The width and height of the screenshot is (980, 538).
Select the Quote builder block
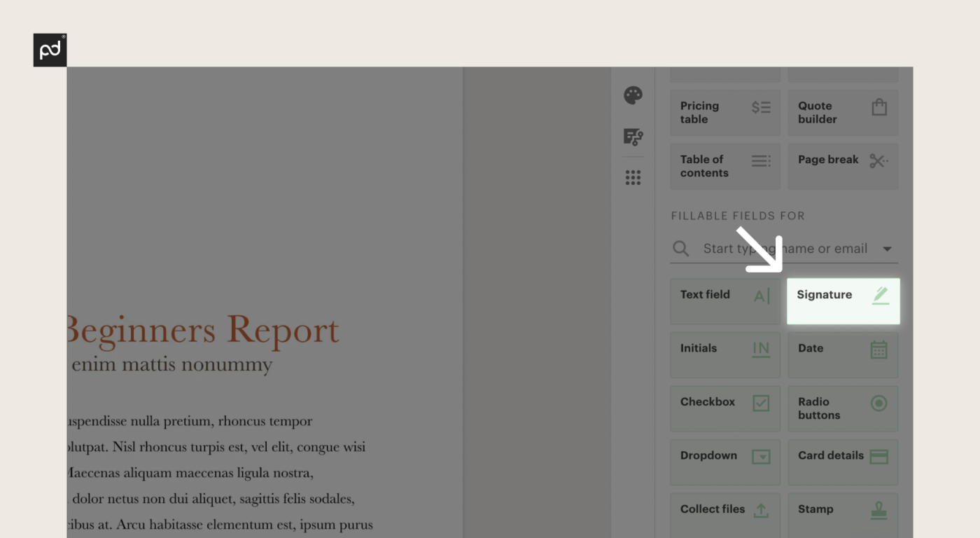[843, 113]
